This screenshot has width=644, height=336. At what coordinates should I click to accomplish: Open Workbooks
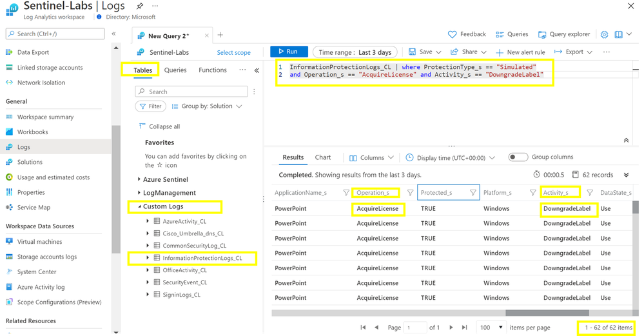click(32, 132)
